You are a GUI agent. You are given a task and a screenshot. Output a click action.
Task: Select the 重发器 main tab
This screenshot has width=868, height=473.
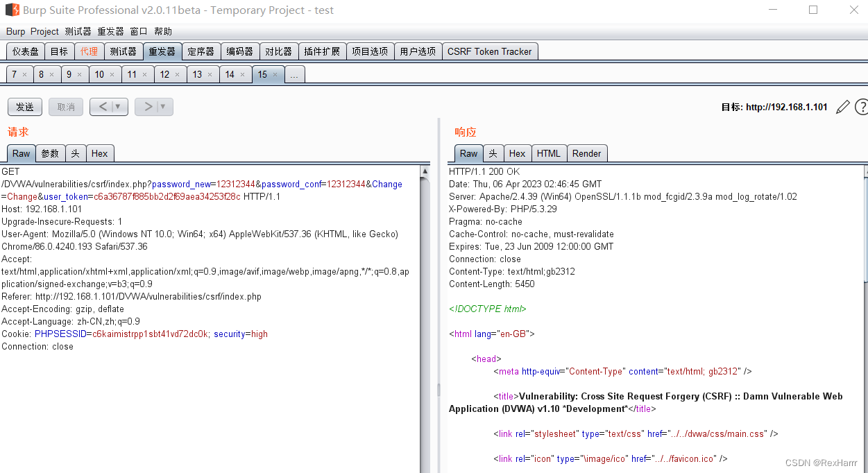(x=162, y=51)
